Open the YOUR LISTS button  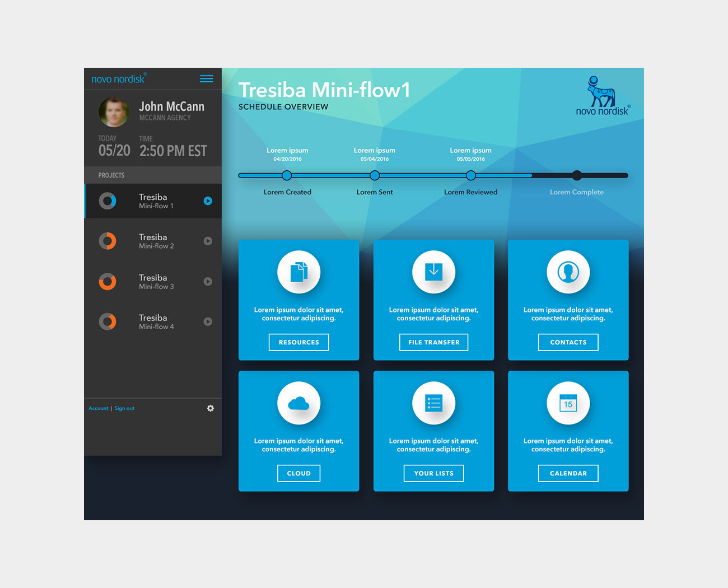coord(434,473)
